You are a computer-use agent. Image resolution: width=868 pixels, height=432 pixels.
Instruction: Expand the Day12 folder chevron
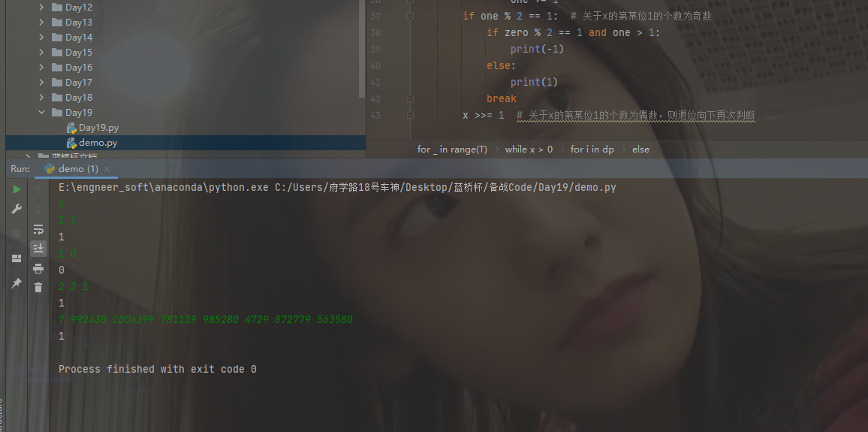point(41,8)
